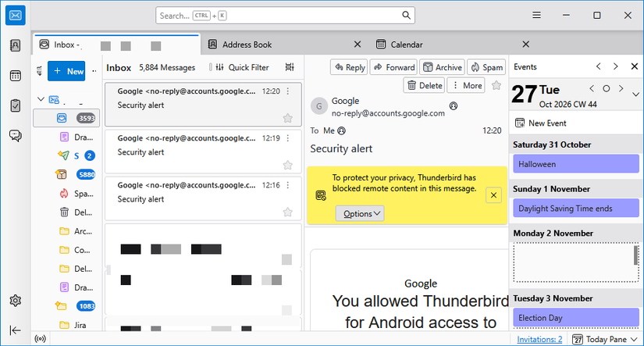Click the Google sender avatar
Screen dimensions: 644x346
click(x=319, y=106)
